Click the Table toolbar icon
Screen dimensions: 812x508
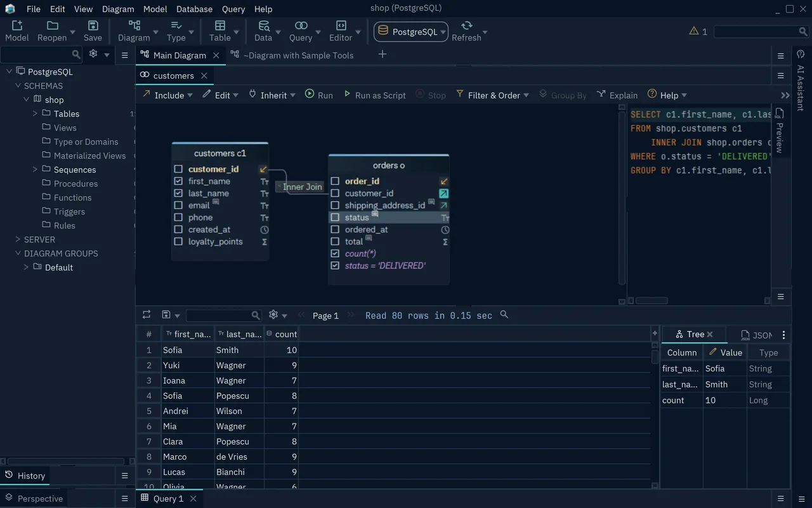pos(220,25)
